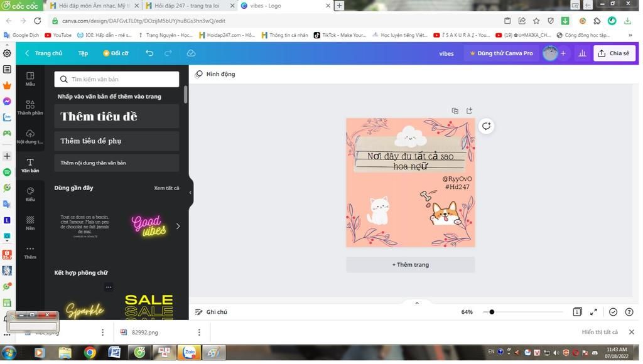This screenshot has height=364, width=643.
Task: Switch to the Hỏi đáp môn Âm nhạc tab
Action: 93,6
